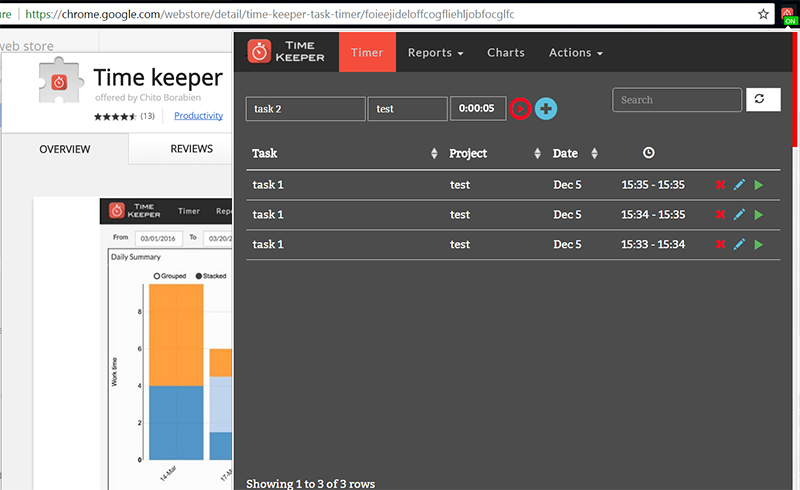Screen dimensions: 800x490
Task: Start the timer with the red play button
Action: coord(520,108)
